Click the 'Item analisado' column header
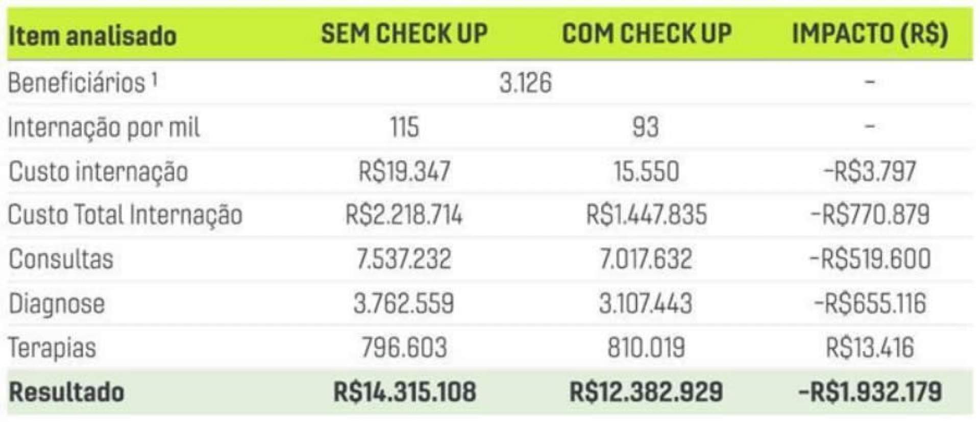 (92, 36)
